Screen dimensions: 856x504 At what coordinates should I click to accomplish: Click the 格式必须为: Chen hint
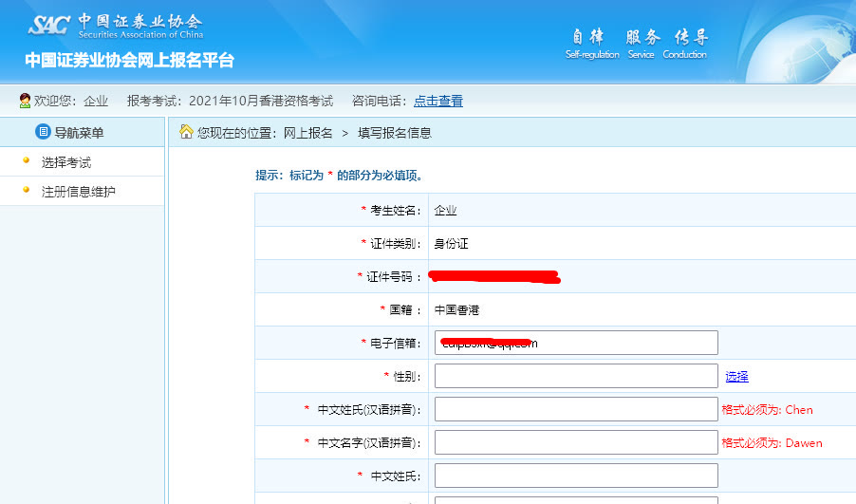[767, 409]
